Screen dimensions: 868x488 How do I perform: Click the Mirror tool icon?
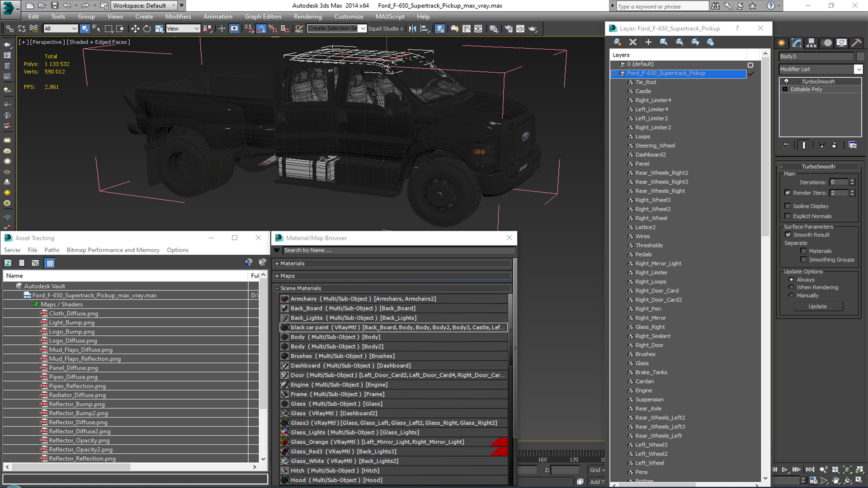[x=412, y=28]
